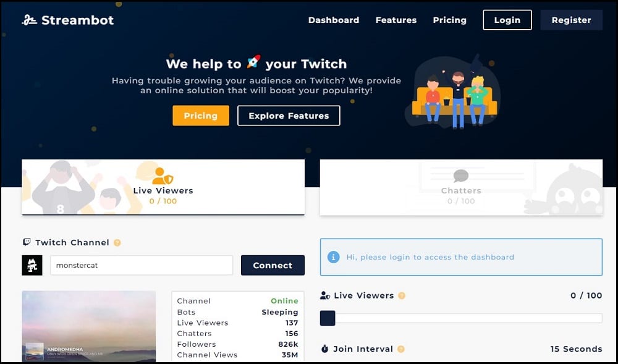Click the Monstercat channel avatar icon
The width and height of the screenshot is (618, 364).
(x=32, y=265)
